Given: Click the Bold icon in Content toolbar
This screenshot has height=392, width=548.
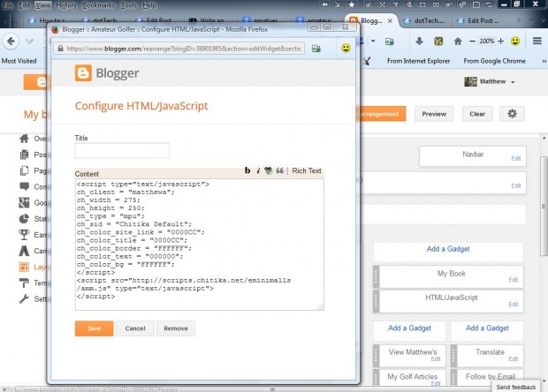Looking at the screenshot, I should tap(247, 170).
